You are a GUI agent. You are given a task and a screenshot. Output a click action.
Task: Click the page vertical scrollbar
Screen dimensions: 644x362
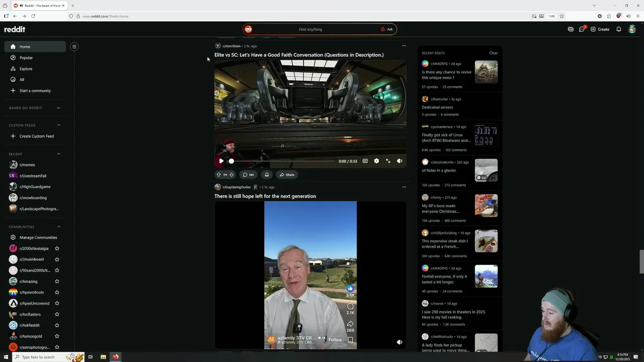click(641, 261)
